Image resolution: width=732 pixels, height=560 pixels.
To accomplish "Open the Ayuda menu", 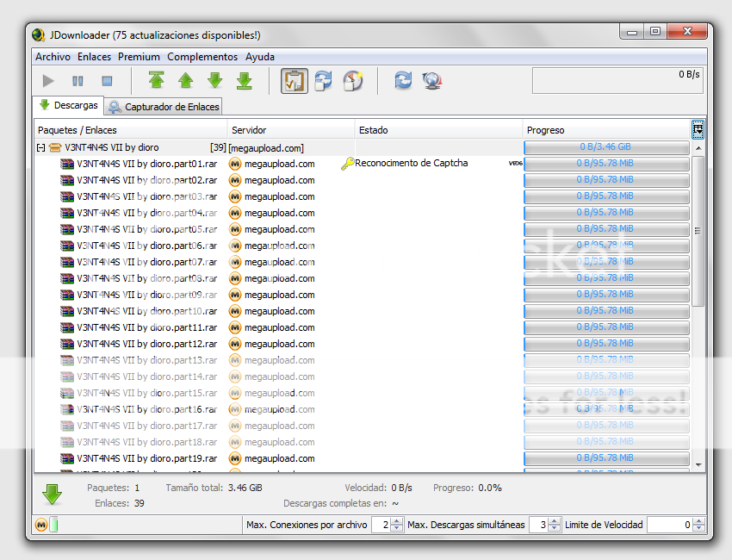I will tap(260, 57).
